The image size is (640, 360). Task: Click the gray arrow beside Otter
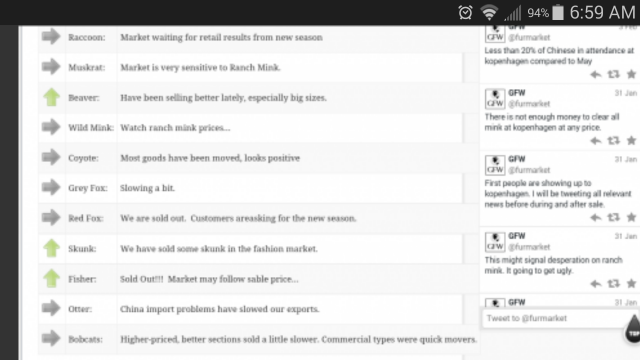click(51, 308)
